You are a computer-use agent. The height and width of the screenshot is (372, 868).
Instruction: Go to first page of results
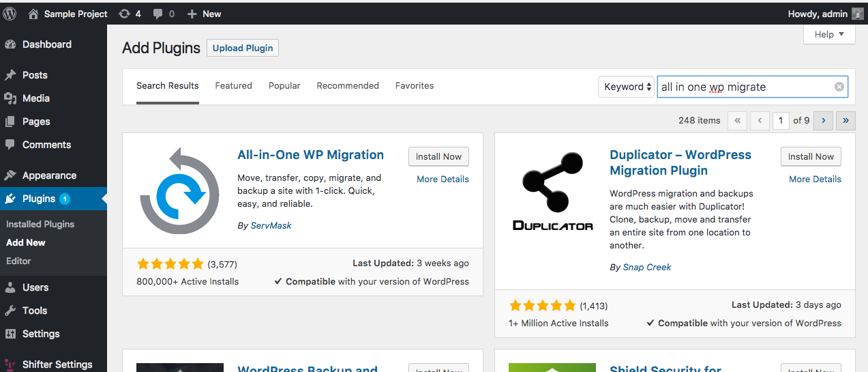(737, 121)
